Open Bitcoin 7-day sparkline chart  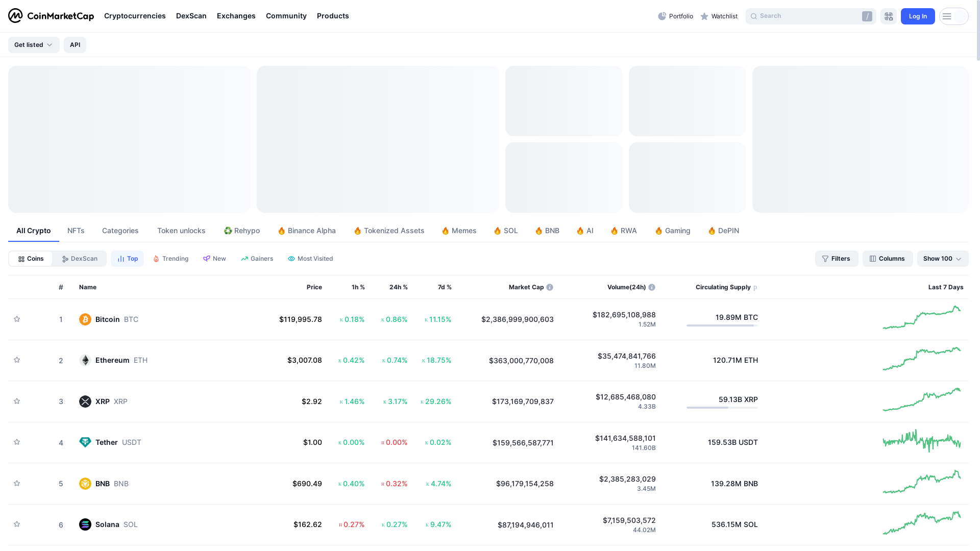tap(922, 318)
